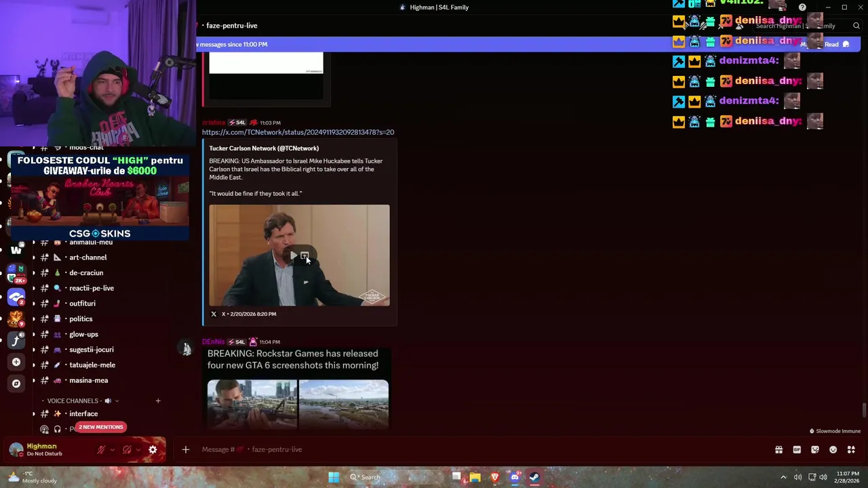Open blue server with 2 badge
868x488 pixels.
point(16,297)
